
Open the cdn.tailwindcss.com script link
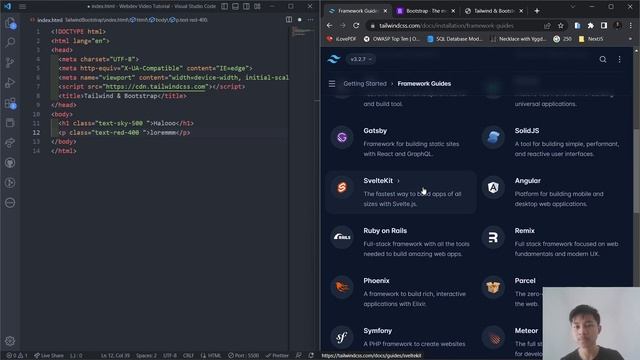coord(156,87)
